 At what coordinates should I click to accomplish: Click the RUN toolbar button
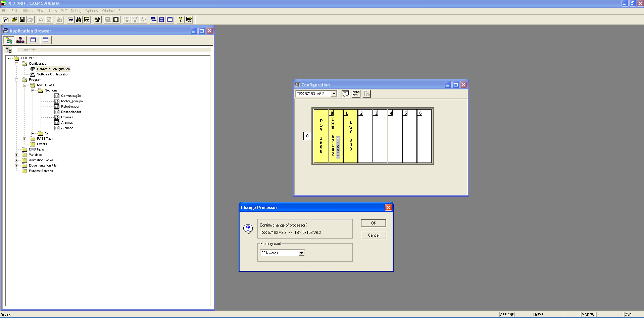pyautogui.click(x=127, y=19)
